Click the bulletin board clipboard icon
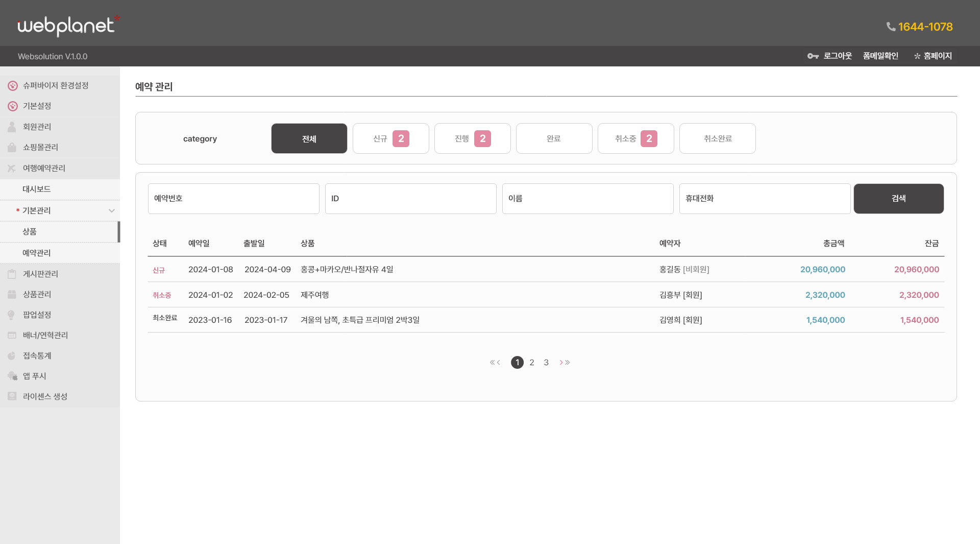Screen dimensions: 980x544 point(12,274)
